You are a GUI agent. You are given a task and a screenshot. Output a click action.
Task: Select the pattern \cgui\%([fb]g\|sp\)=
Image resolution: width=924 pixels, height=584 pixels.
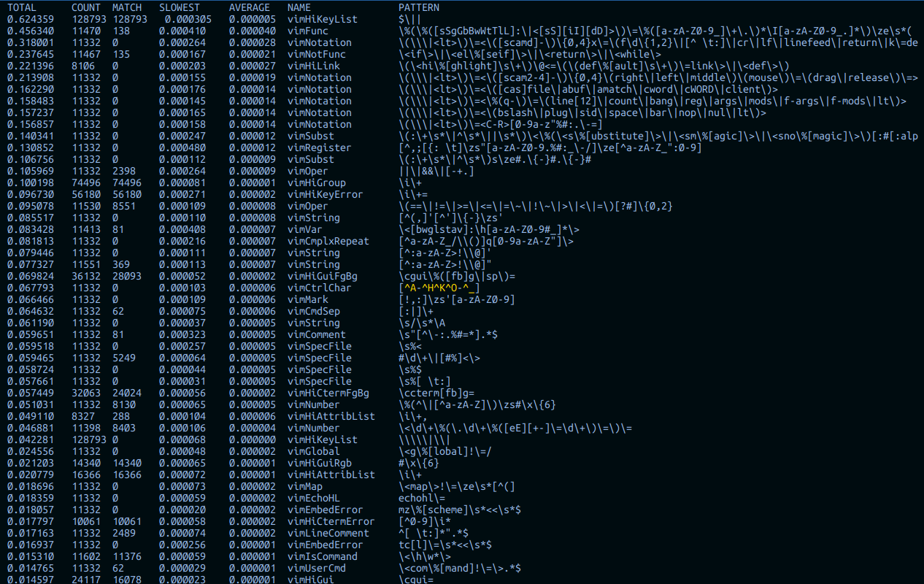[457, 276]
